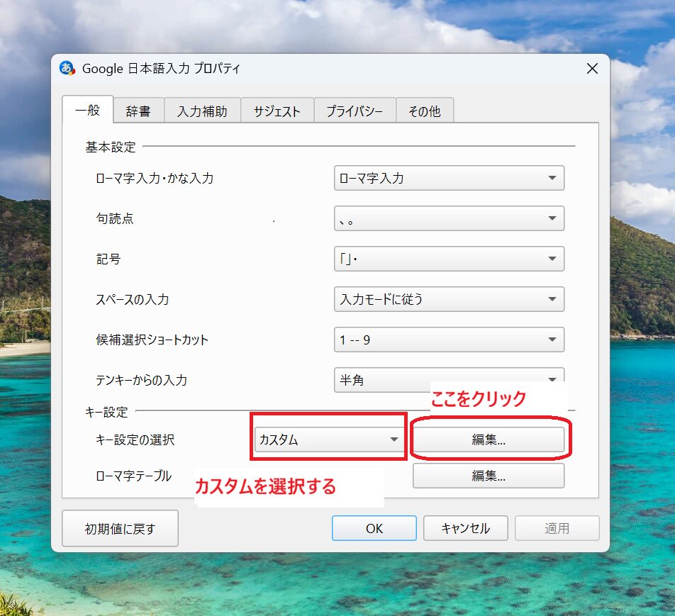The width and height of the screenshot is (675, 616).
Task: Switch to the 辞書 tab
Action: (138, 111)
